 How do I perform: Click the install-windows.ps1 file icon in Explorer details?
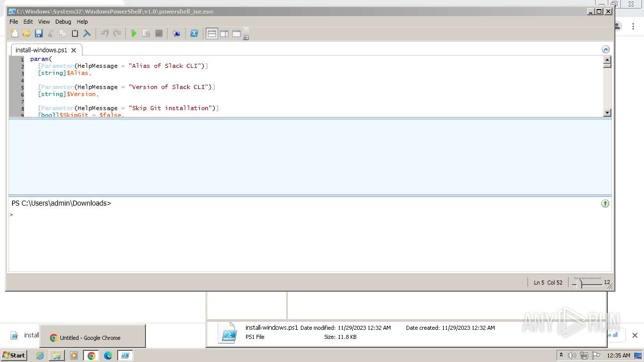[228, 332]
